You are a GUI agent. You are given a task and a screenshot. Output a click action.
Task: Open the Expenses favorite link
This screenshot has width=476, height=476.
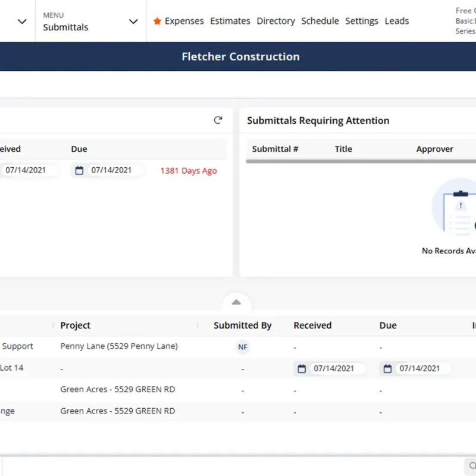point(184,21)
